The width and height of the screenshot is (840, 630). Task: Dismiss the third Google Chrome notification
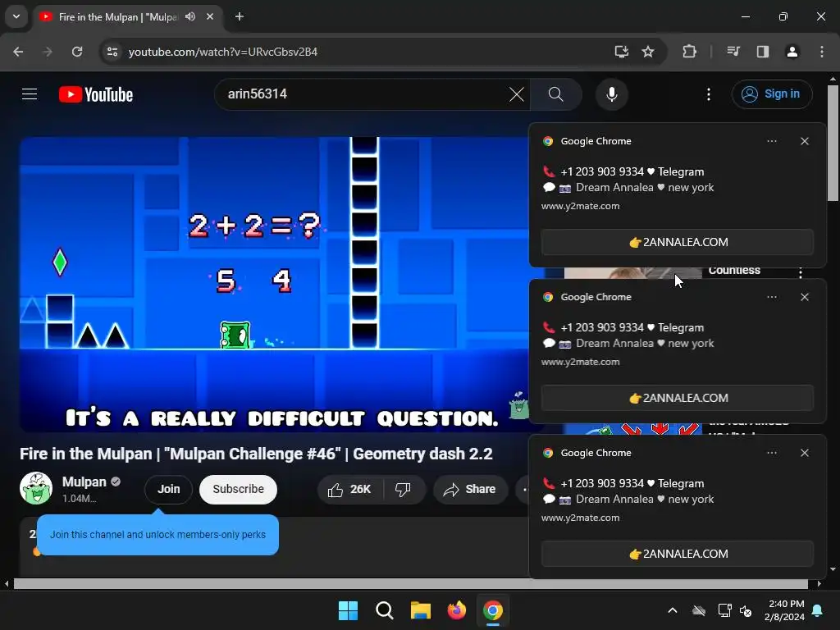tap(805, 453)
